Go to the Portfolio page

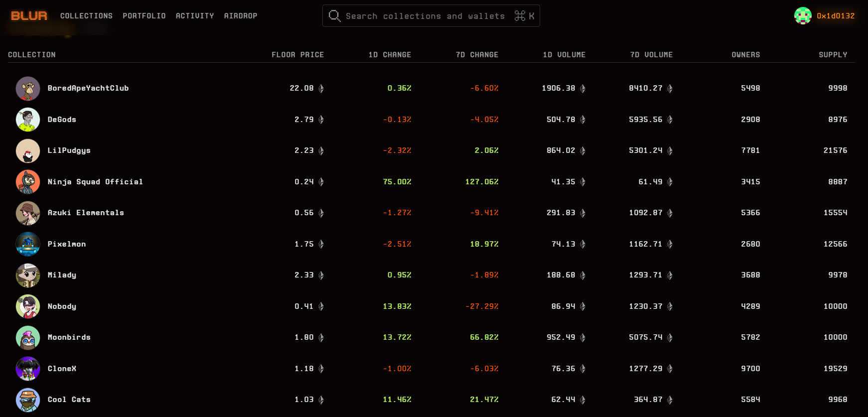(x=144, y=16)
